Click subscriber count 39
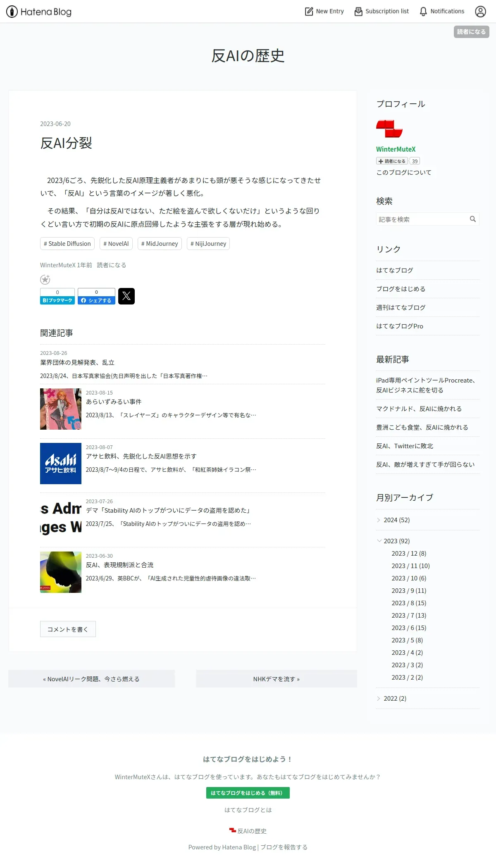 tap(415, 161)
